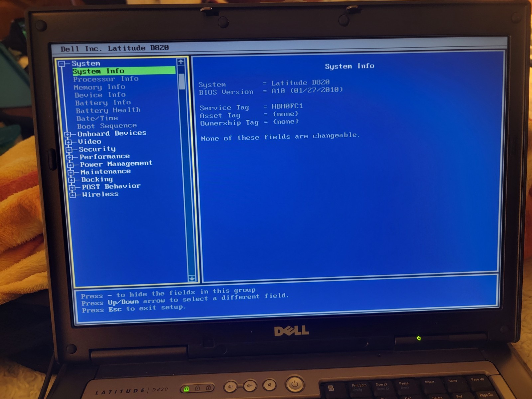Collapse the System group in the tree
The height and width of the screenshot is (399, 532).
tap(62, 64)
